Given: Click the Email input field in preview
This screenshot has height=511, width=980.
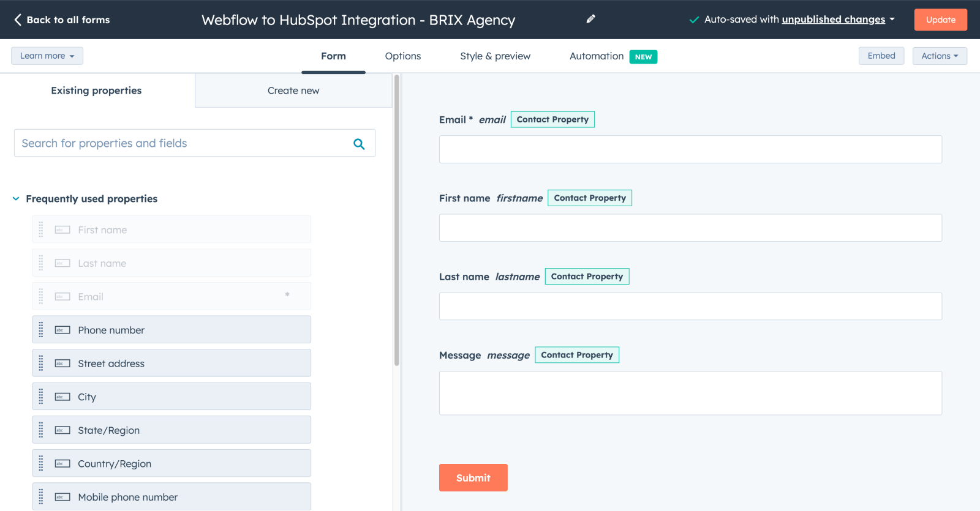Looking at the screenshot, I should tap(690, 149).
